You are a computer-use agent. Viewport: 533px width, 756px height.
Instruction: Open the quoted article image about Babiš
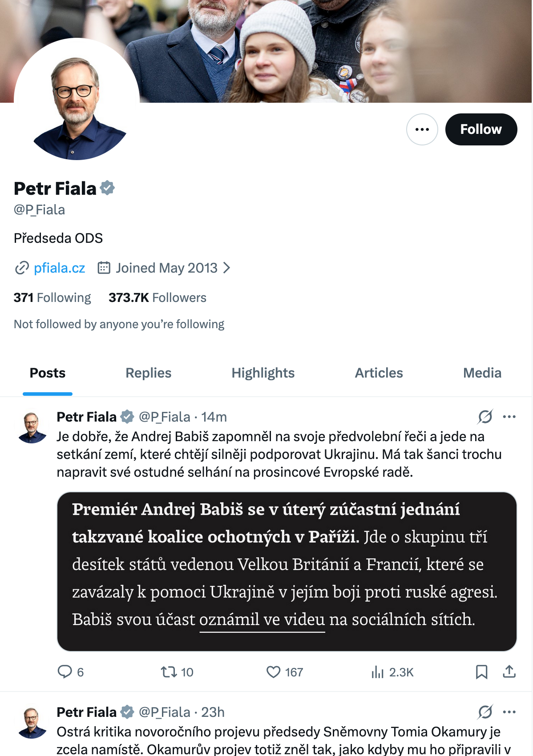coord(287,571)
